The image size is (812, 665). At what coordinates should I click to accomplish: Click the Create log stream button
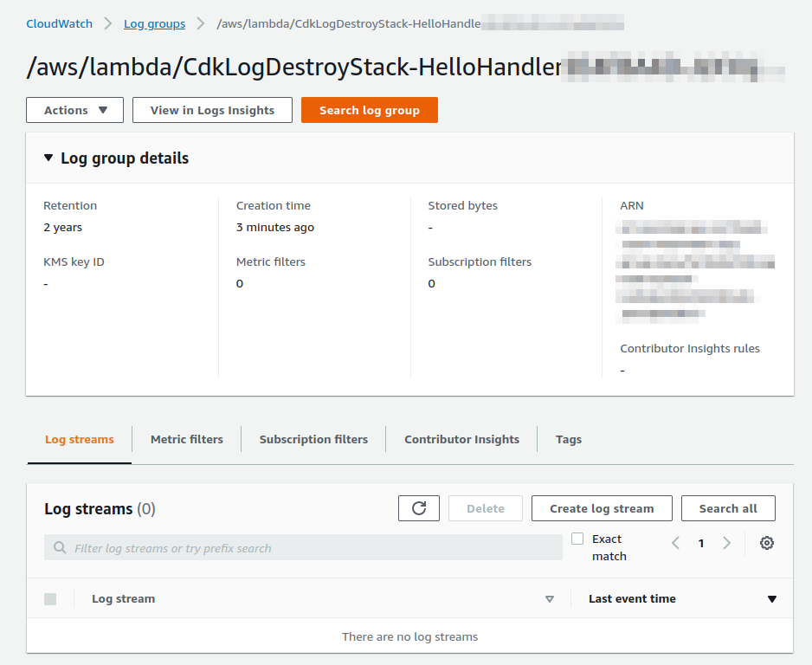(601, 508)
